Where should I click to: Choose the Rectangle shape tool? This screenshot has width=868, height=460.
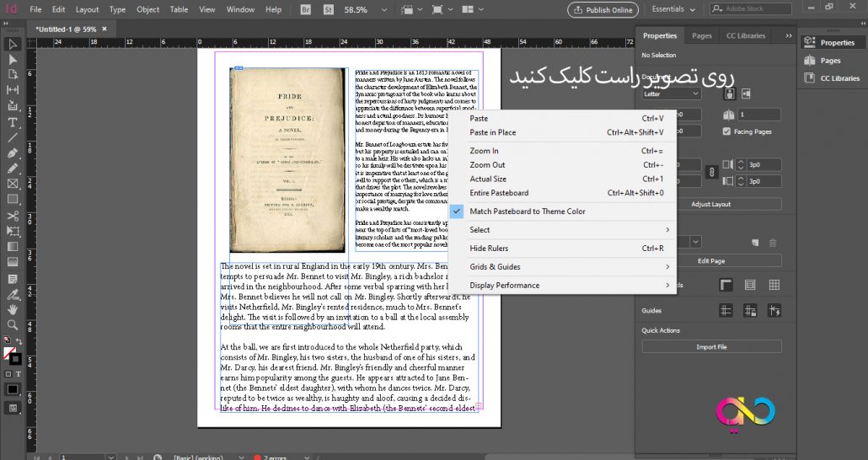[13, 200]
